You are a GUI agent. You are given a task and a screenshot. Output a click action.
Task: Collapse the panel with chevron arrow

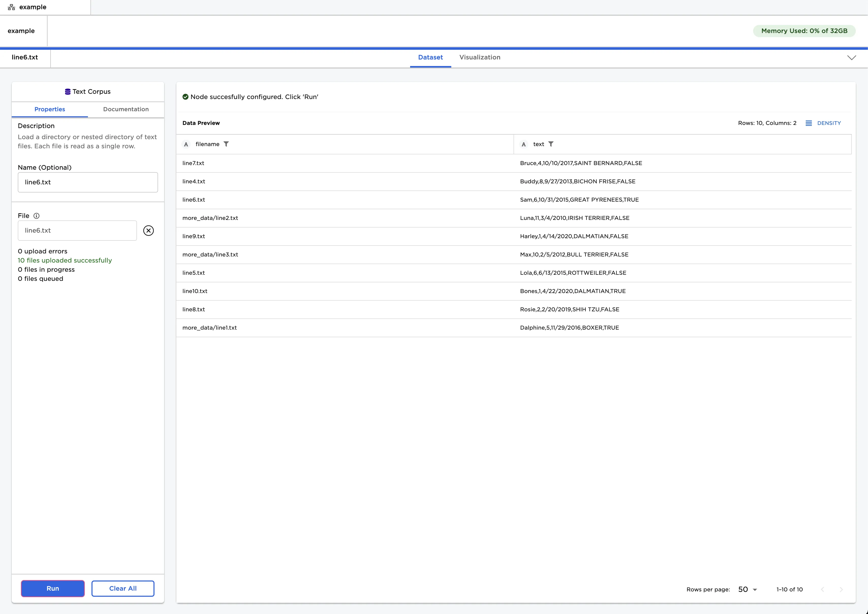(851, 58)
